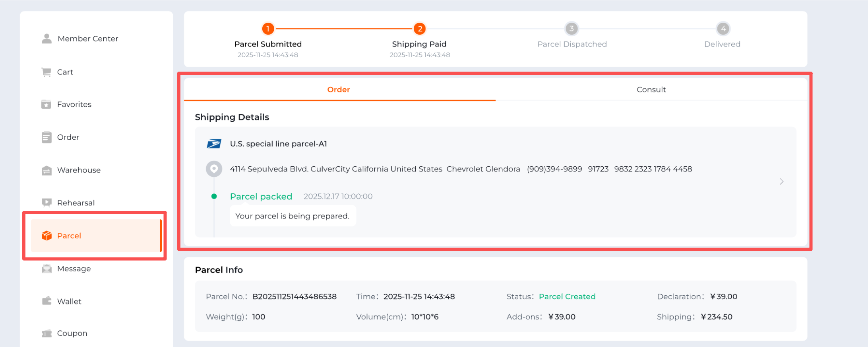Viewport: 868px width, 347px height.
Task: Click the shipping cost ¥234.50
Action: [717, 317]
